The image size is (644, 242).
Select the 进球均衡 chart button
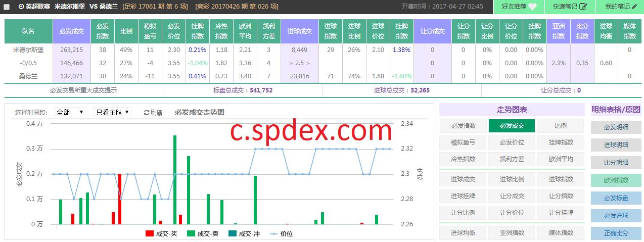463,232
